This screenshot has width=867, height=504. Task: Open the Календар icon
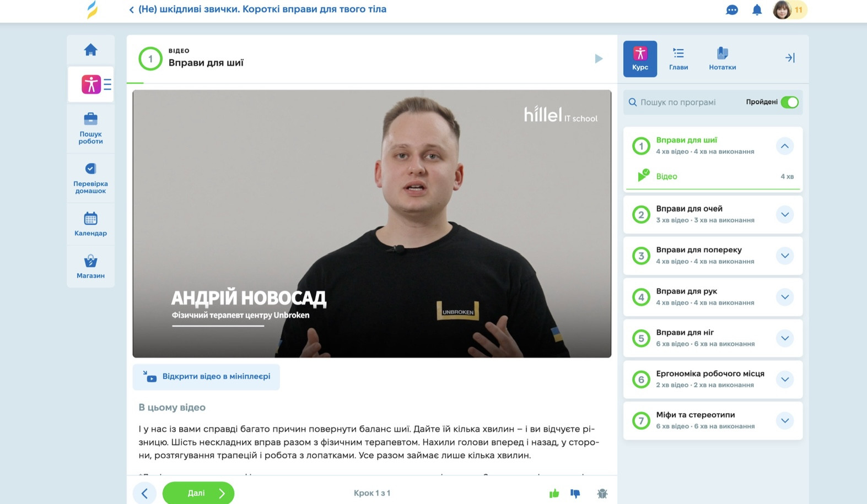90,224
